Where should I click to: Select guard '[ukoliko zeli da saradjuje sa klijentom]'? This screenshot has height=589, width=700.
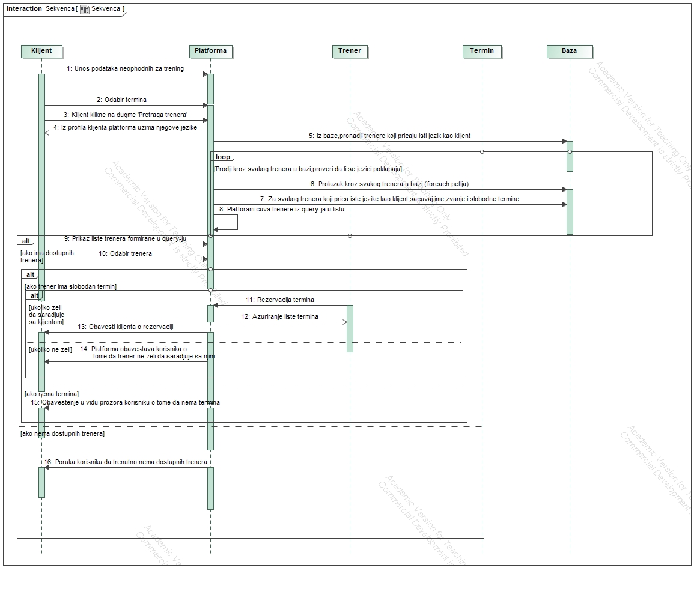tap(46, 315)
